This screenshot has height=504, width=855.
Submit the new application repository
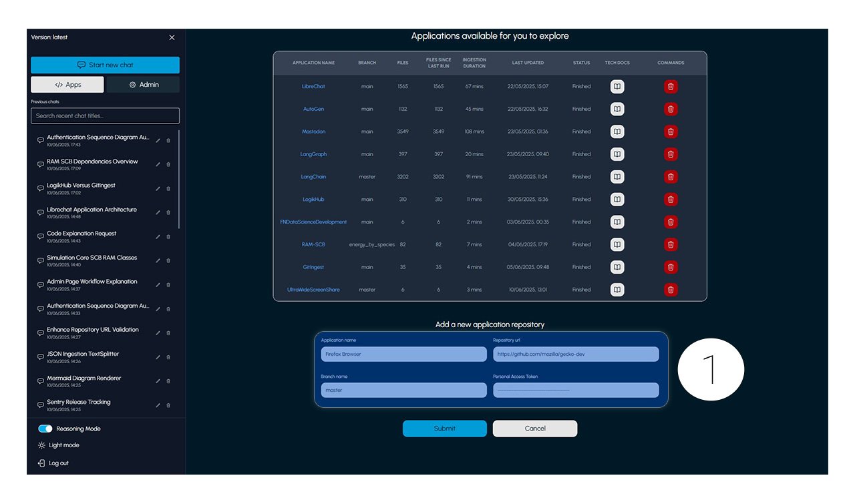(445, 429)
